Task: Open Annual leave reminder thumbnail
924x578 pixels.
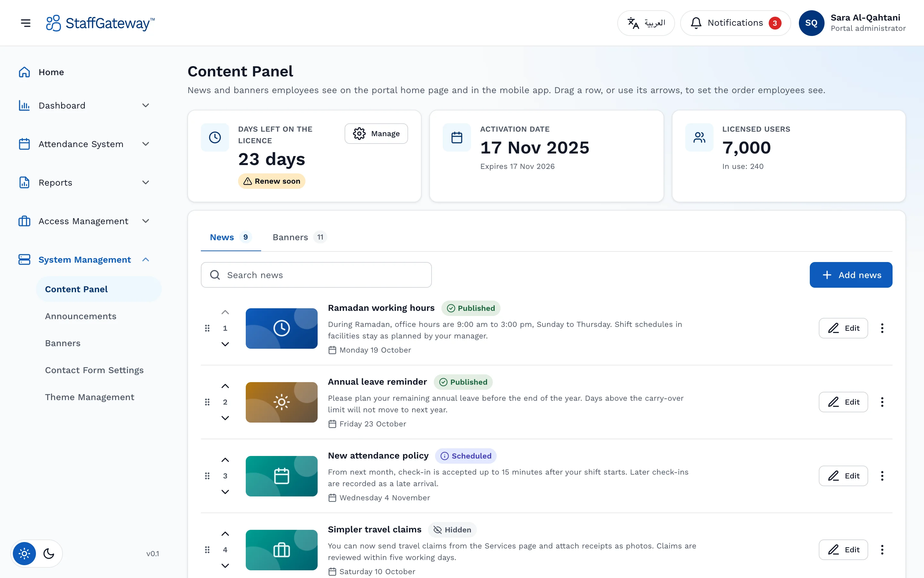Action: click(x=281, y=402)
